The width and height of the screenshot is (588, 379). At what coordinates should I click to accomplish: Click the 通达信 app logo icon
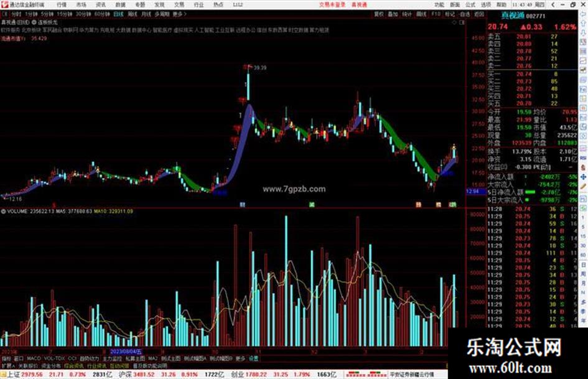(x=4, y=4)
